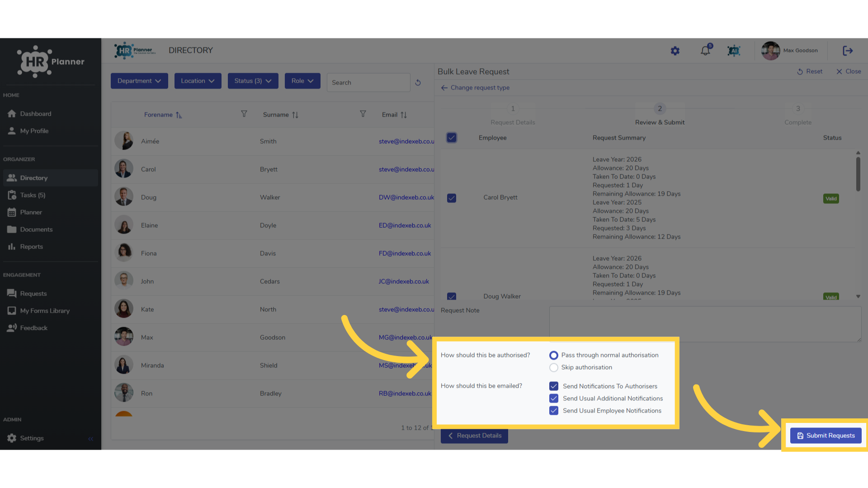Filter the Surname column
This screenshot has width=868, height=488.
point(363,114)
